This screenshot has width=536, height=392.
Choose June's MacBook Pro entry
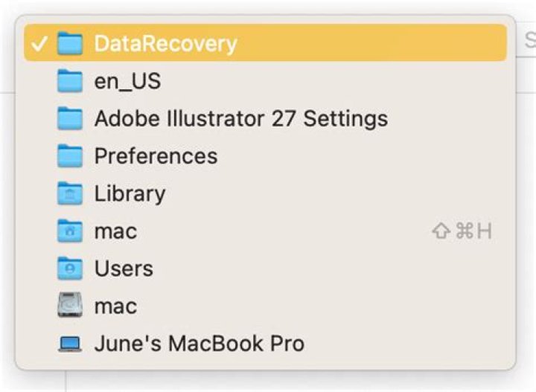[199, 344]
